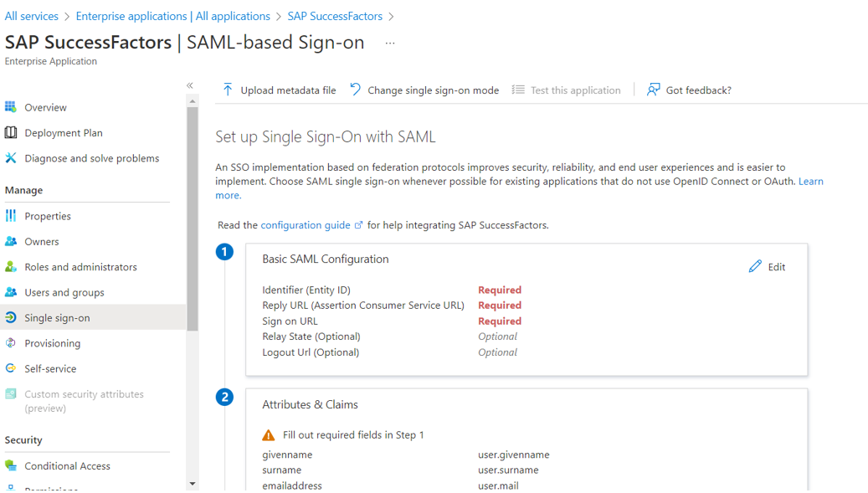This screenshot has height=493, width=868.
Task: Click the Conditional Access shield icon
Action: click(x=11, y=465)
